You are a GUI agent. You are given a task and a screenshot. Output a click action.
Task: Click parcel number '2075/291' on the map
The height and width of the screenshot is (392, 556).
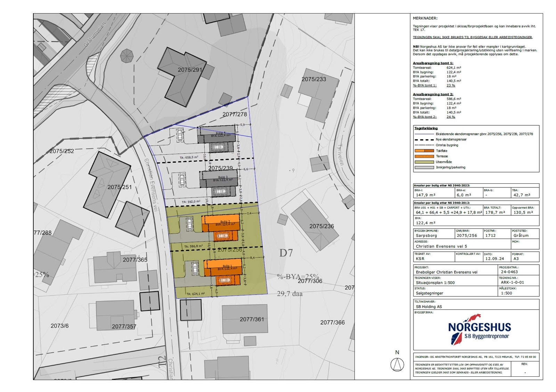pyautogui.click(x=190, y=70)
